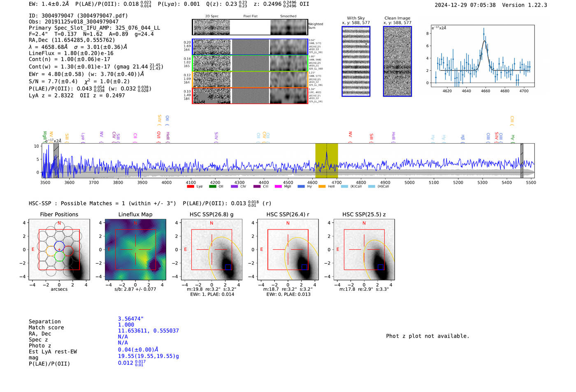Select the orange-framed row Pixel Flat cutout

pos(250,79)
